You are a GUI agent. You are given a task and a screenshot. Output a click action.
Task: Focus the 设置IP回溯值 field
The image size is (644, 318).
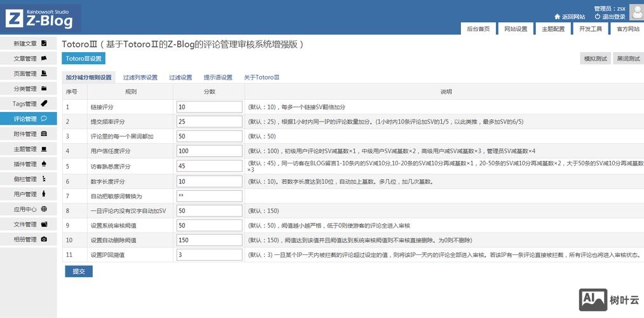coord(209,255)
